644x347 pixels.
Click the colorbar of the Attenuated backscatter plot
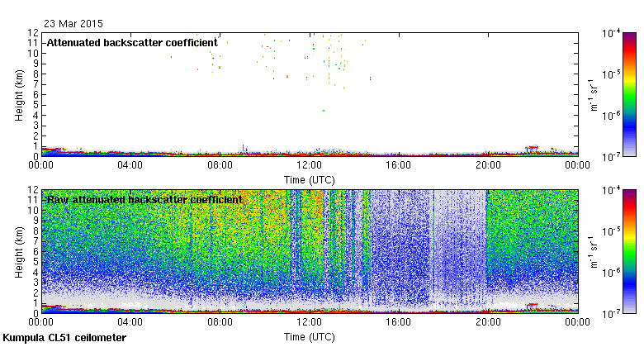629,94
